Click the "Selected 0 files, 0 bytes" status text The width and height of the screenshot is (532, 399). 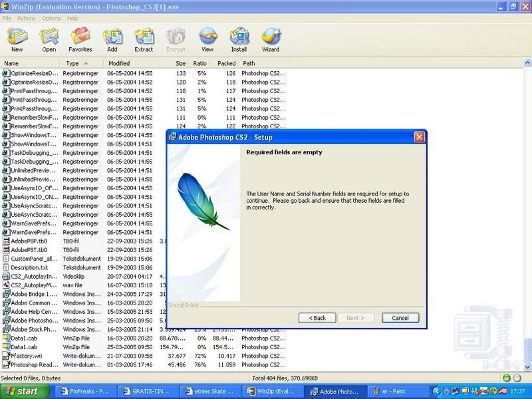[31, 378]
